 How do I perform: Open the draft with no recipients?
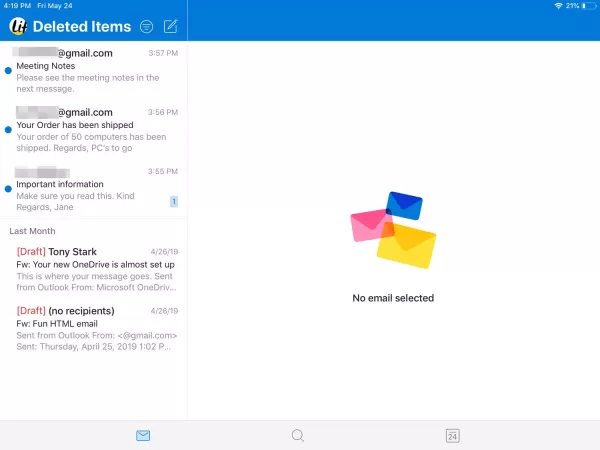97,328
